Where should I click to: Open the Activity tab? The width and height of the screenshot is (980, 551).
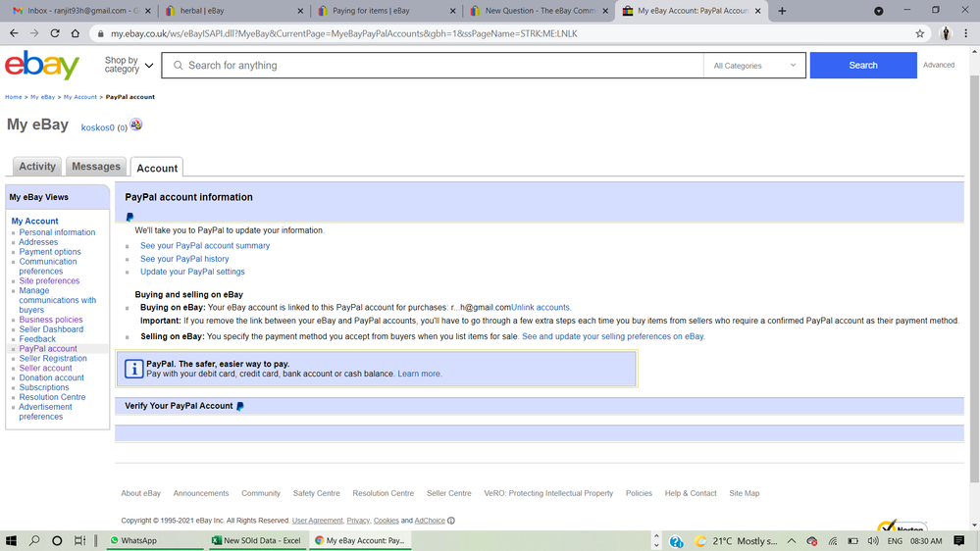37,166
